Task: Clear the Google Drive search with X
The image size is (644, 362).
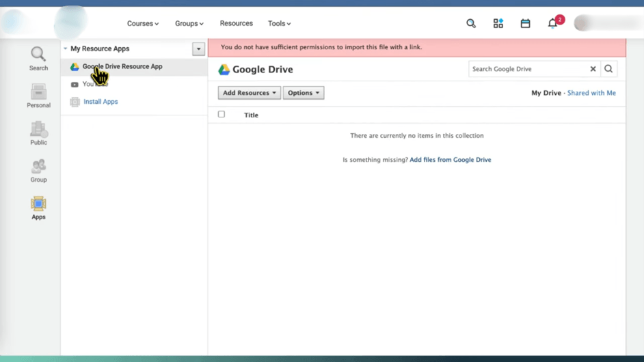Action: (593, 69)
